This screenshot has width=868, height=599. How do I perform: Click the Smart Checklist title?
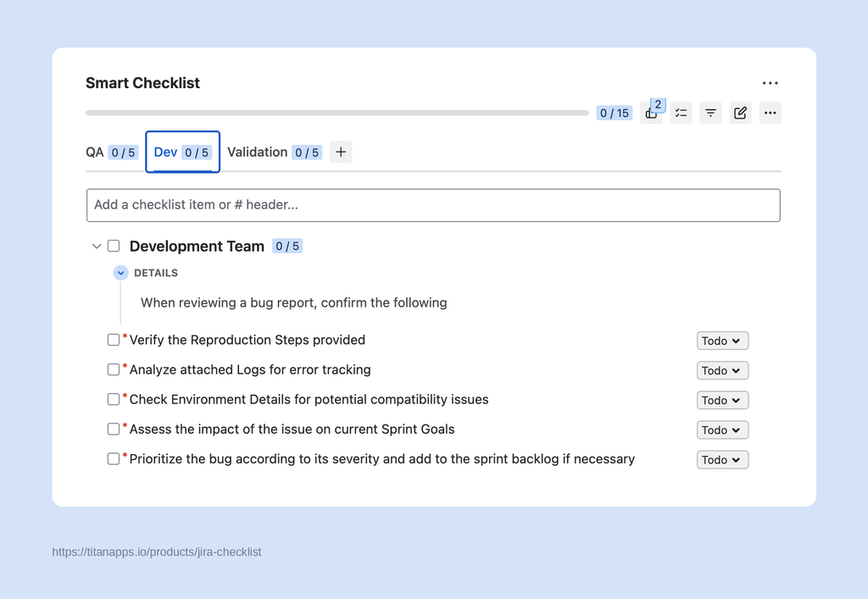(142, 83)
